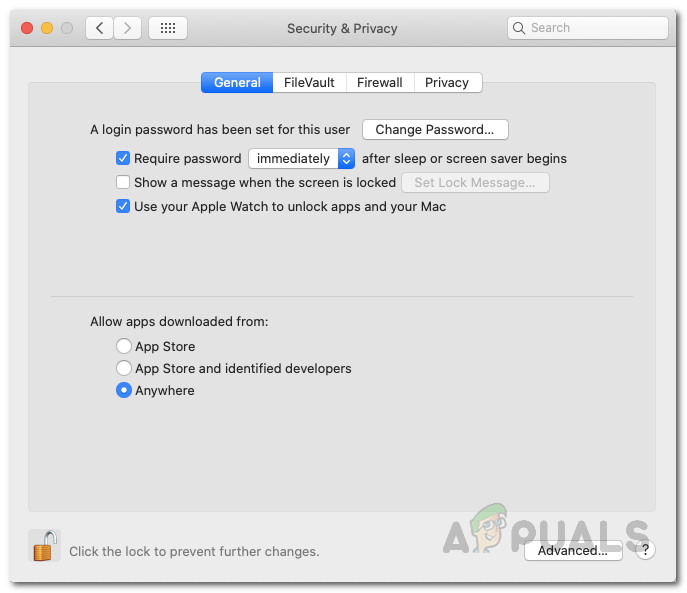This screenshot has height=593, width=687.
Task: Click the lock icon to prevent changes
Action: click(44, 546)
